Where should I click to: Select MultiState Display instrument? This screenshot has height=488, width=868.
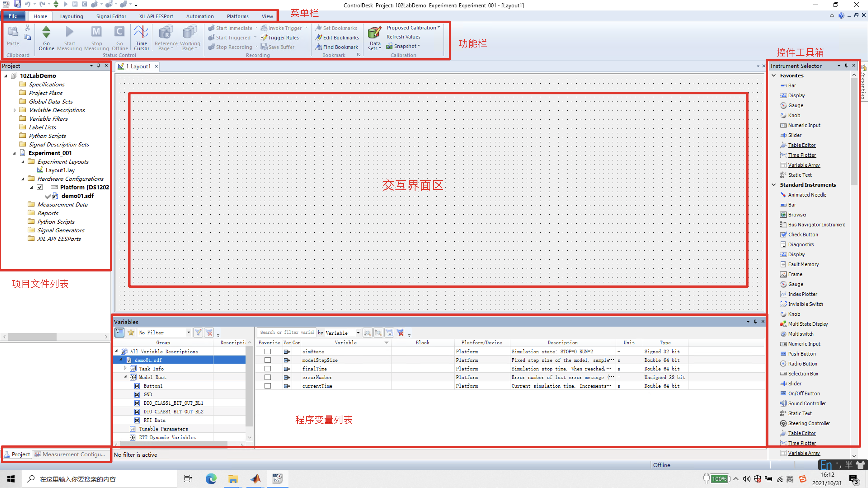804,324
